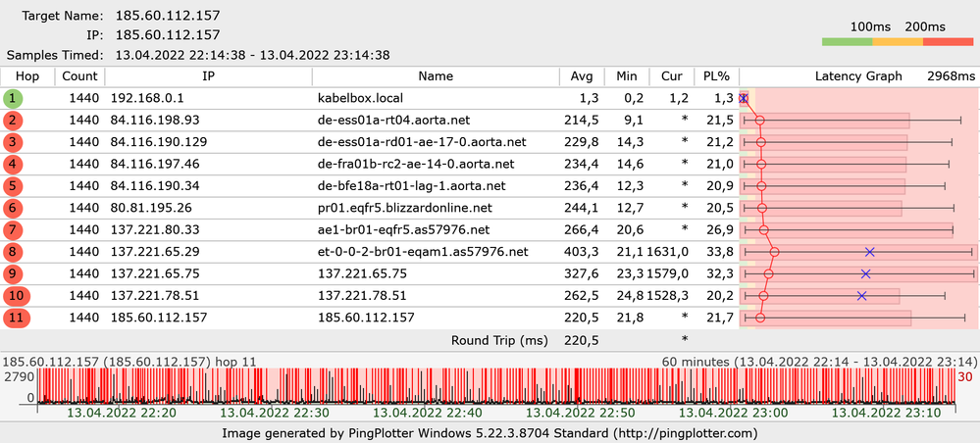Click the Round Trip average value 220,5
This screenshot has width=980, height=443.
[x=584, y=340]
